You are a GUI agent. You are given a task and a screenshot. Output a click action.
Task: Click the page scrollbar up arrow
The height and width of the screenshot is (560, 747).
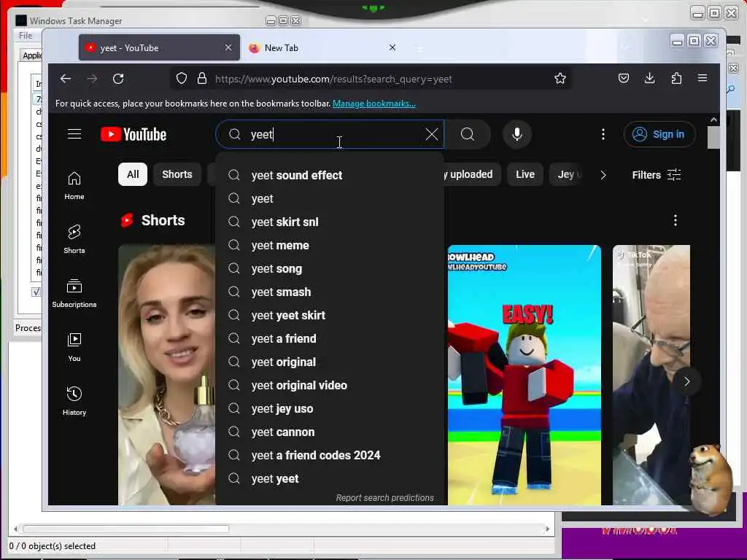pos(713,120)
